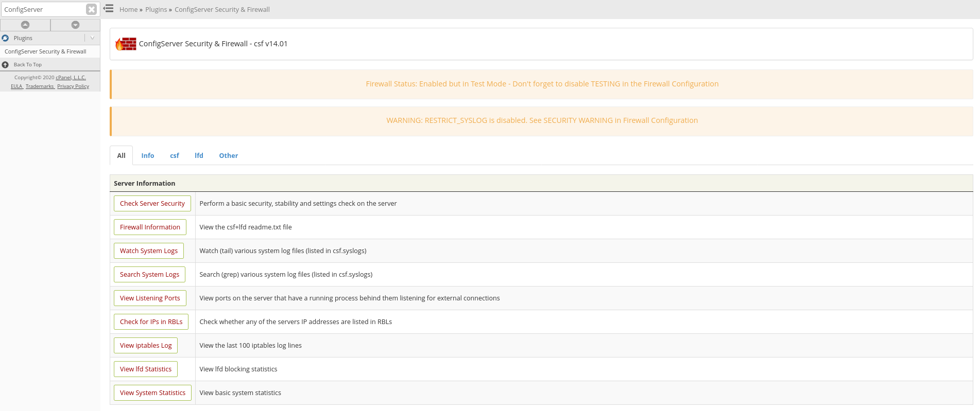
Task: Click the up arrow sidebar icon
Action: pos(25,25)
